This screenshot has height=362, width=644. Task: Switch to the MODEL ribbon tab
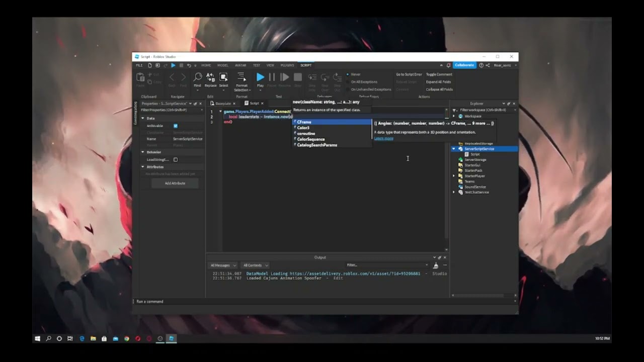[223, 65]
